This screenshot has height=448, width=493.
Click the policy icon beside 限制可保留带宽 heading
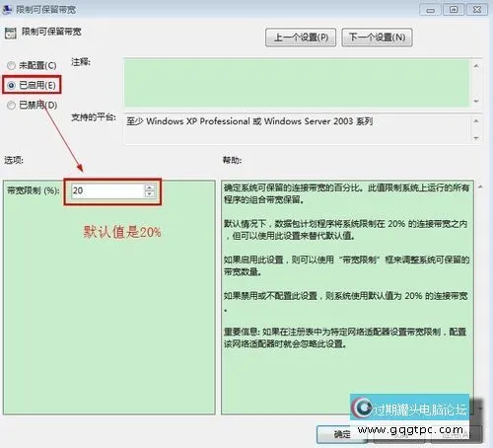point(11,34)
